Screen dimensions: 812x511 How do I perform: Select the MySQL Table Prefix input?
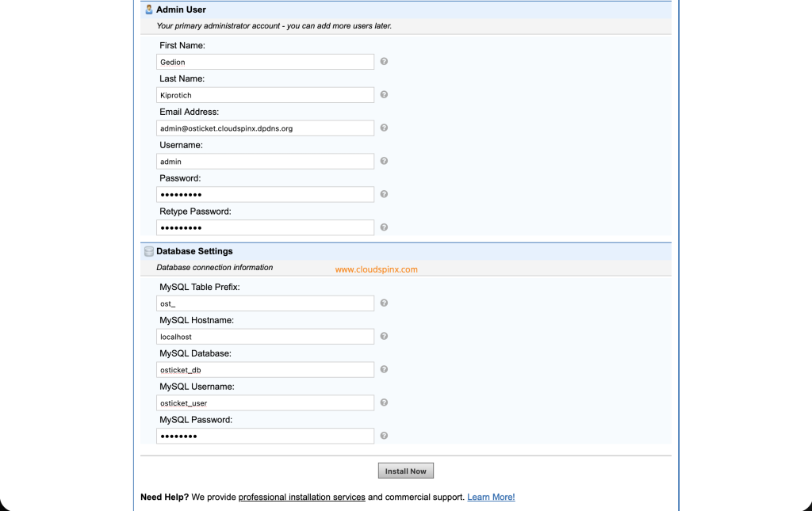(x=265, y=303)
